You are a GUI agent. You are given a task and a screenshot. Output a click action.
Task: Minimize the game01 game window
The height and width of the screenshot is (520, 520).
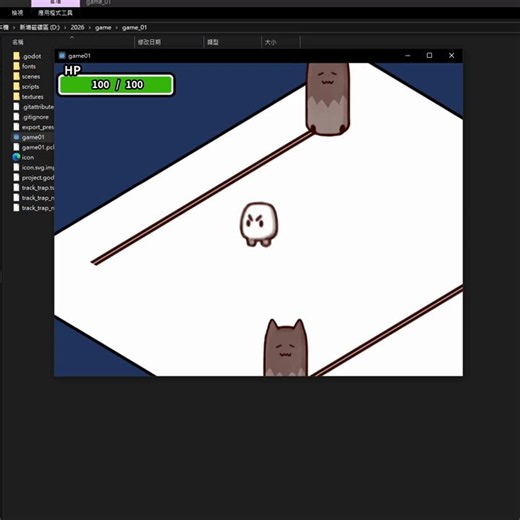[408, 56]
